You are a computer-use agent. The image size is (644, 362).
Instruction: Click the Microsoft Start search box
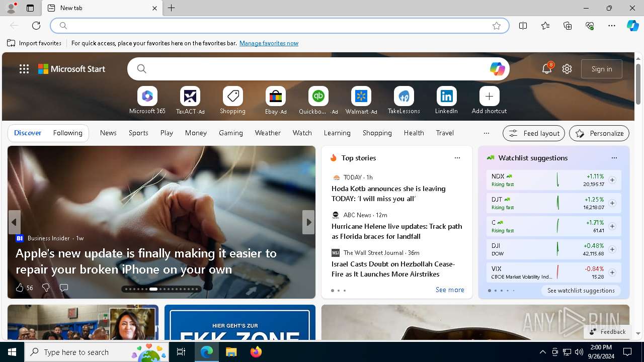pos(318,69)
